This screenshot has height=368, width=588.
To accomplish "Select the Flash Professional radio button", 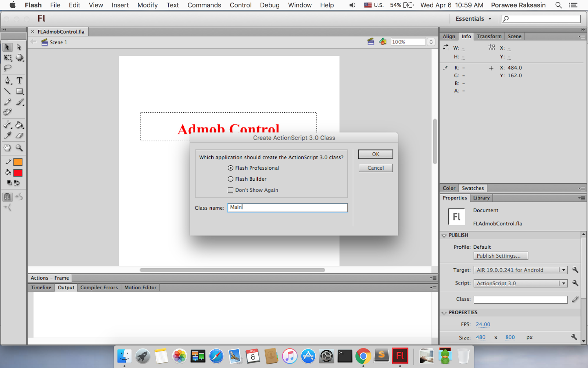I will pyautogui.click(x=230, y=168).
